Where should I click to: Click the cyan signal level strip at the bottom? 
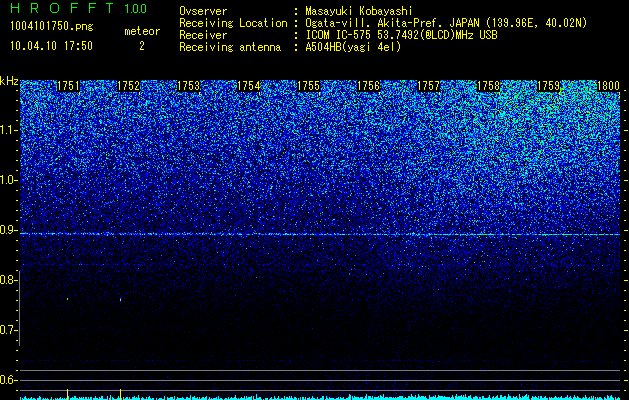[x=320, y=397]
